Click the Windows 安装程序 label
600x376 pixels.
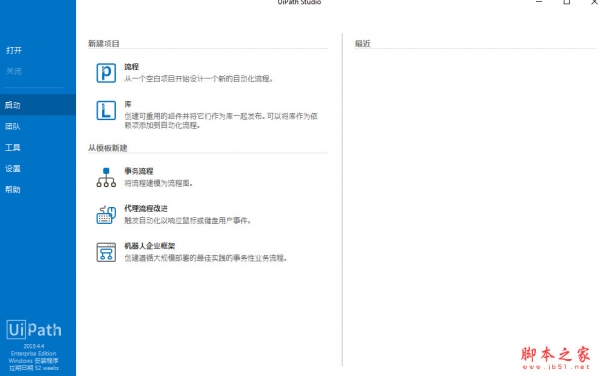[x=34, y=361]
